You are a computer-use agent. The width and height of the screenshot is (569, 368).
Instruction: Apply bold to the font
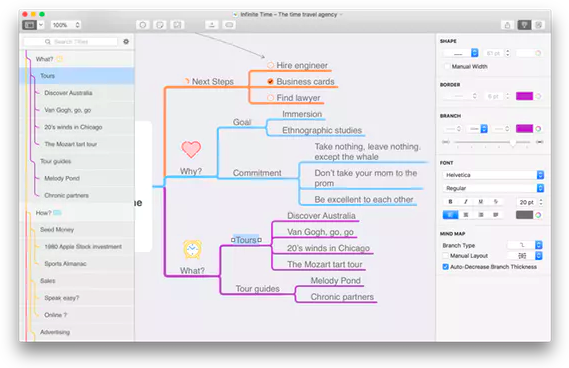pyautogui.click(x=450, y=202)
